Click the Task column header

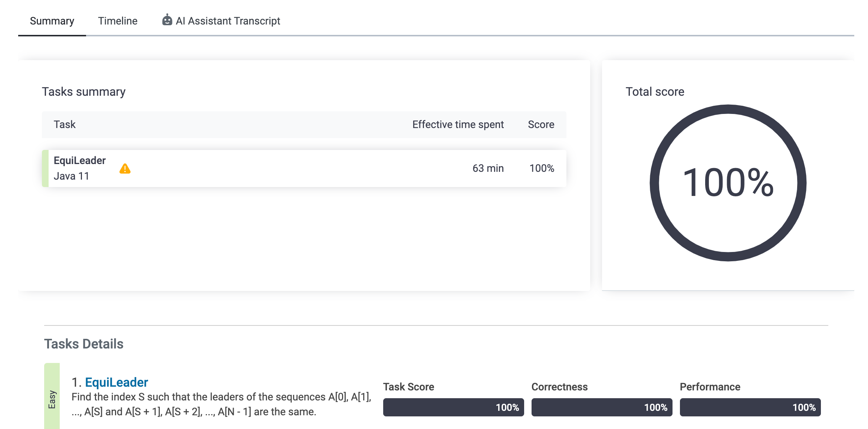65,125
